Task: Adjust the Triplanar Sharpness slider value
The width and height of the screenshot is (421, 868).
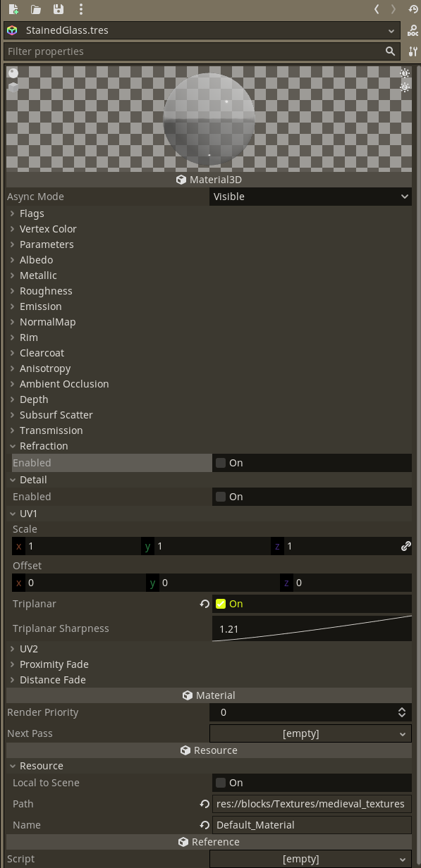Action: click(310, 628)
